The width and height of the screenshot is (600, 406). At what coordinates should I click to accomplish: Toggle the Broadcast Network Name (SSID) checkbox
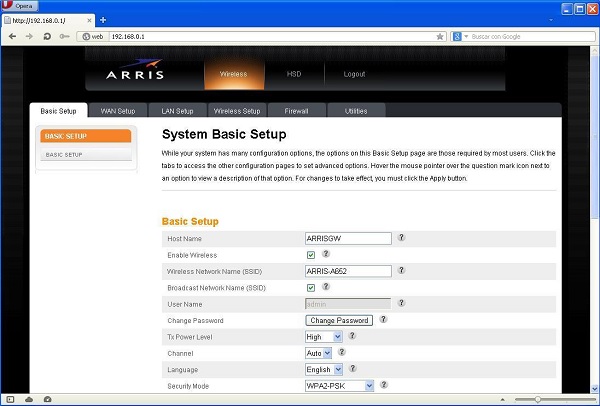point(311,288)
